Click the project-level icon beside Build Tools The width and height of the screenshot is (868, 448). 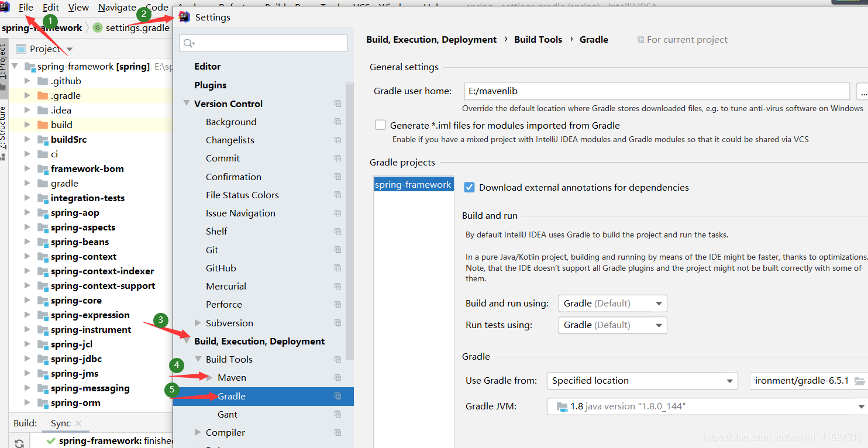click(x=337, y=360)
